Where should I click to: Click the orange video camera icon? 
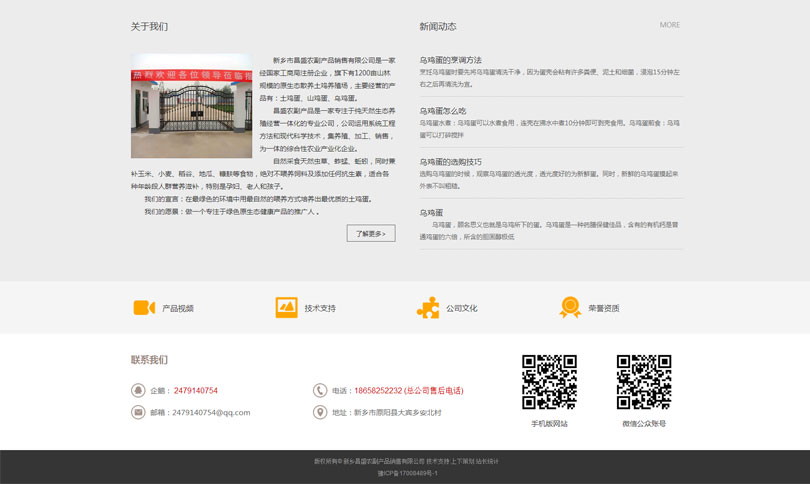coord(144,307)
